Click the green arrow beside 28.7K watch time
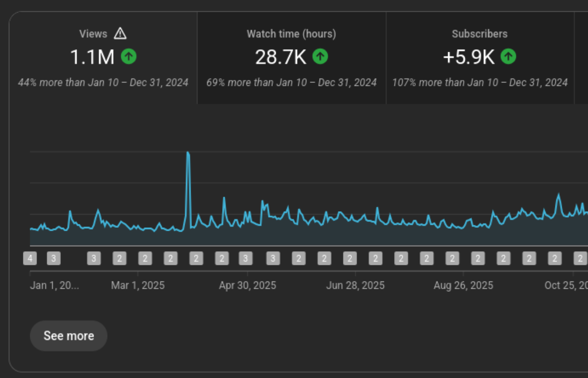The width and height of the screenshot is (588, 378). [320, 57]
